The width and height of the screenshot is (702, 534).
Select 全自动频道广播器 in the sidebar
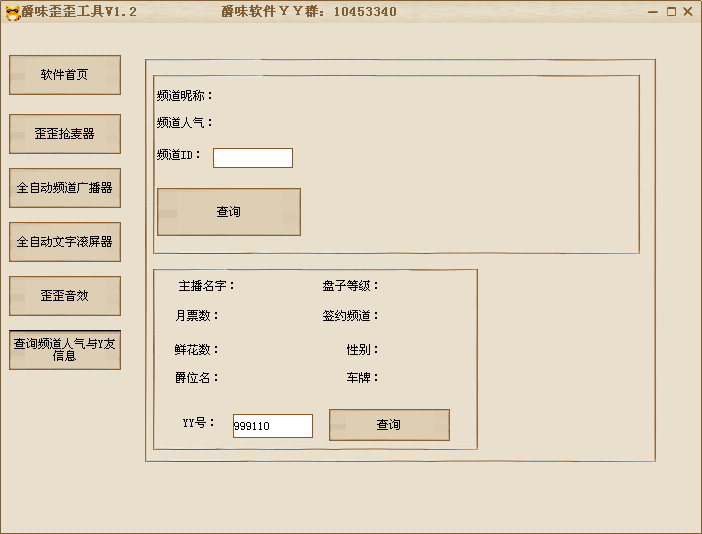65,188
